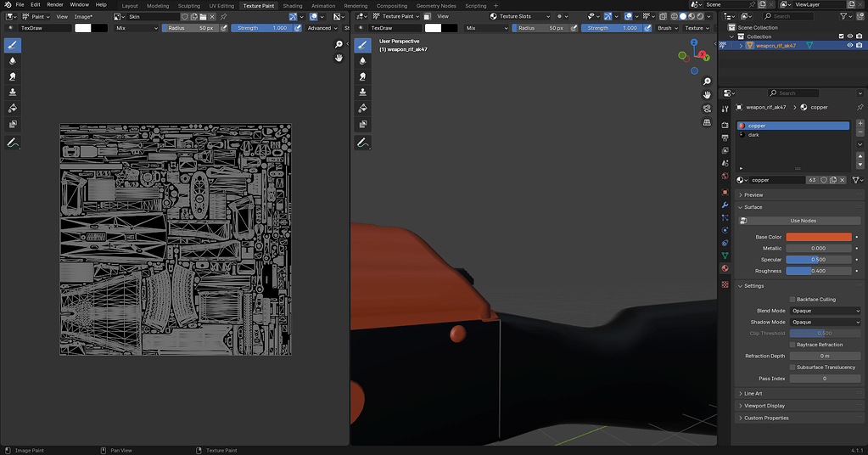Screen dimensions: 868x455
Task: Unlink the Skin image with X button
Action: coord(212,17)
